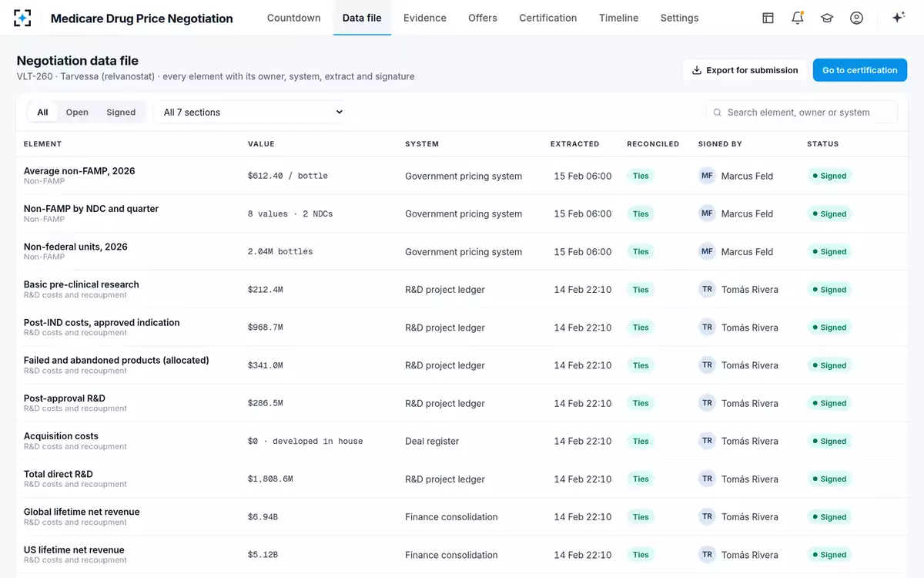The image size is (924, 578).
Task: Click value $286.5M
Action: (266, 403)
